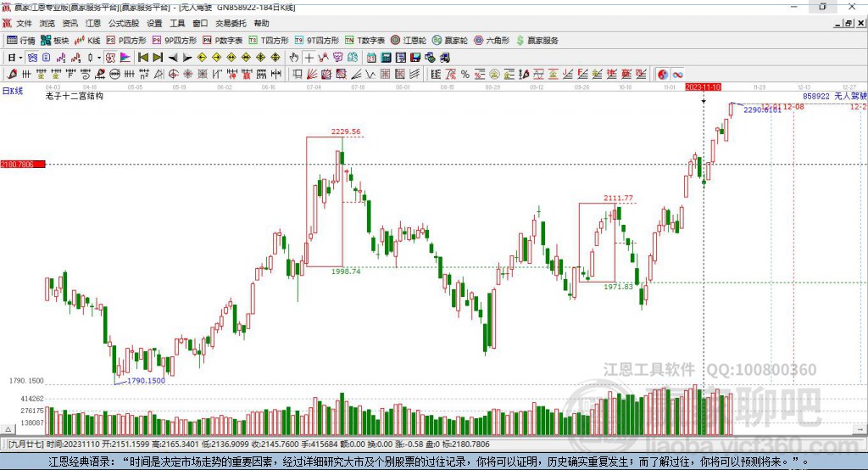
Task: Open the 行情 quotes view
Action: tap(21, 41)
